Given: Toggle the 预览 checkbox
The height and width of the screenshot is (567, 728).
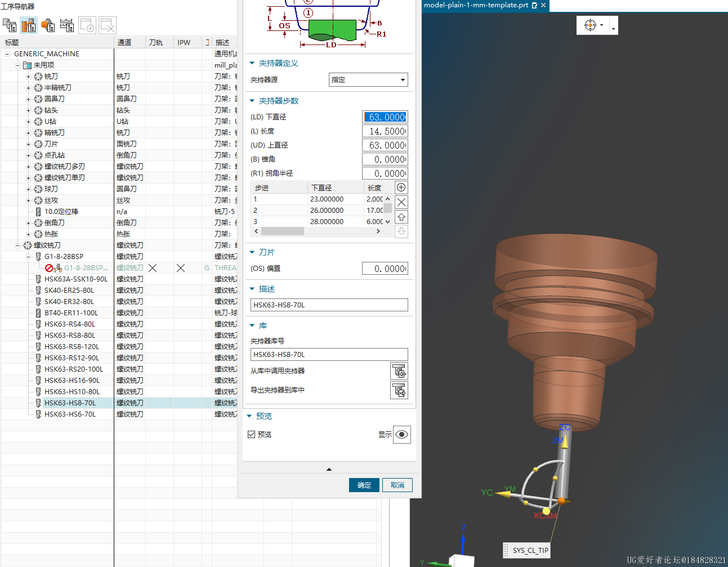Looking at the screenshot, I should 252,435.
